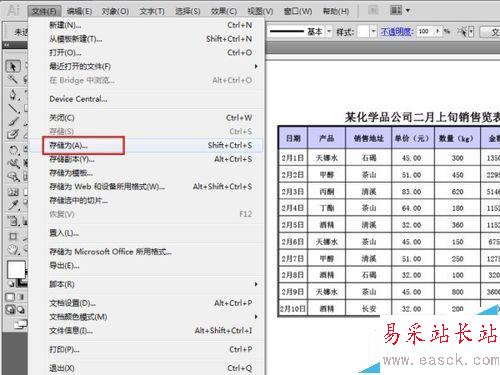Choose 新建(N)... menu entry

click(x=146, y=25)
